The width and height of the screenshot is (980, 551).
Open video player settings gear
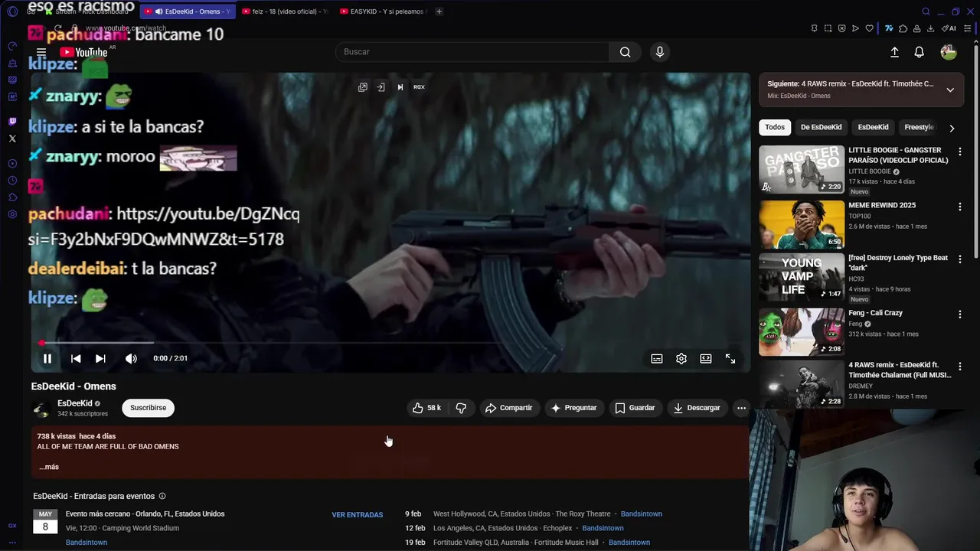click(681, 358)
